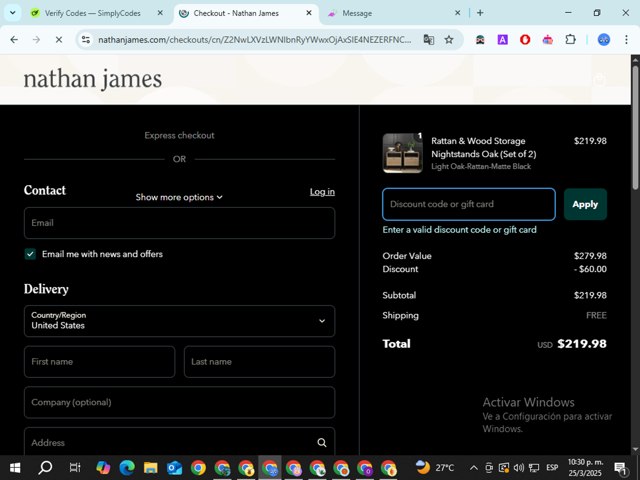Show hidden system tray icons
The image size is (640, 480).
473,468
